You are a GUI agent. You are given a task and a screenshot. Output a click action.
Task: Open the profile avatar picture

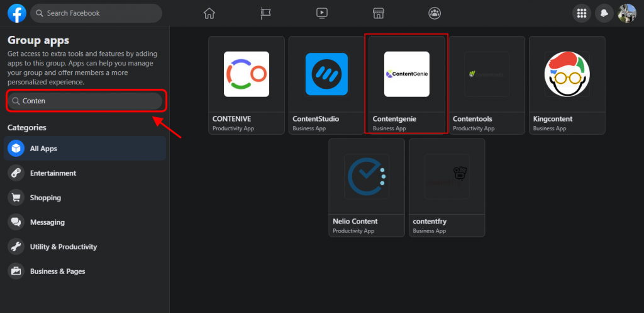coord(627,13)
